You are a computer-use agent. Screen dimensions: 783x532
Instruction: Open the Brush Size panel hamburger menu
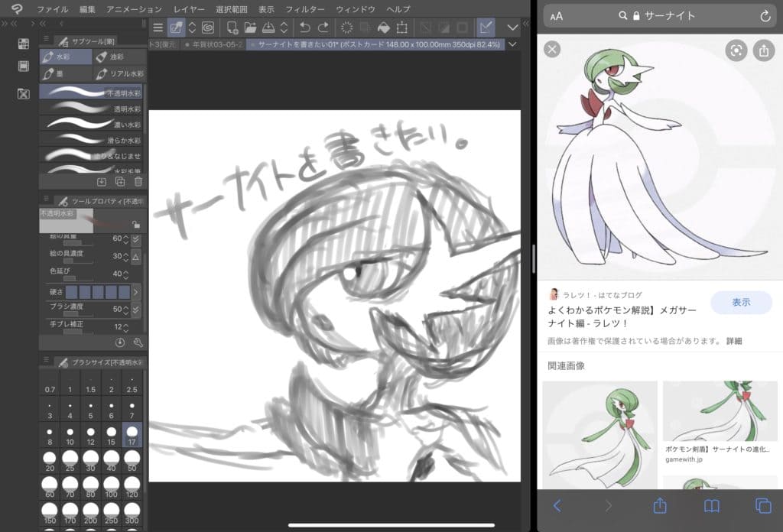click(46, 360)
